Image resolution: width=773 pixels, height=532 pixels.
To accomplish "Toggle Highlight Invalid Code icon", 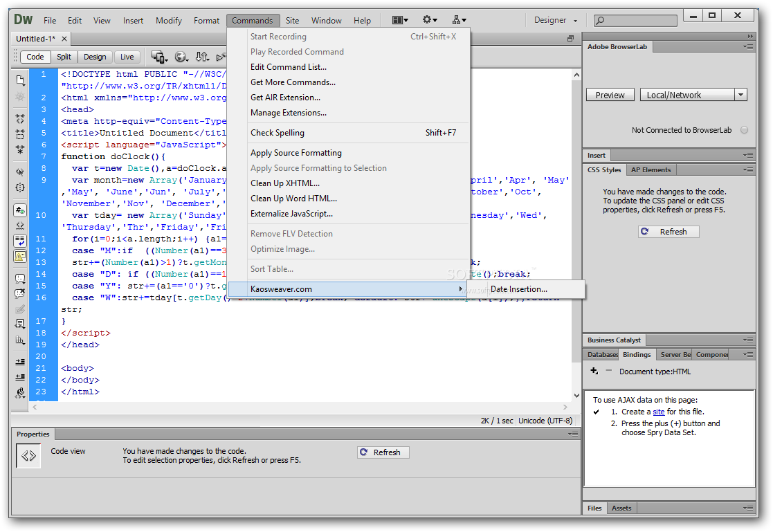I will tap(20, 226).
